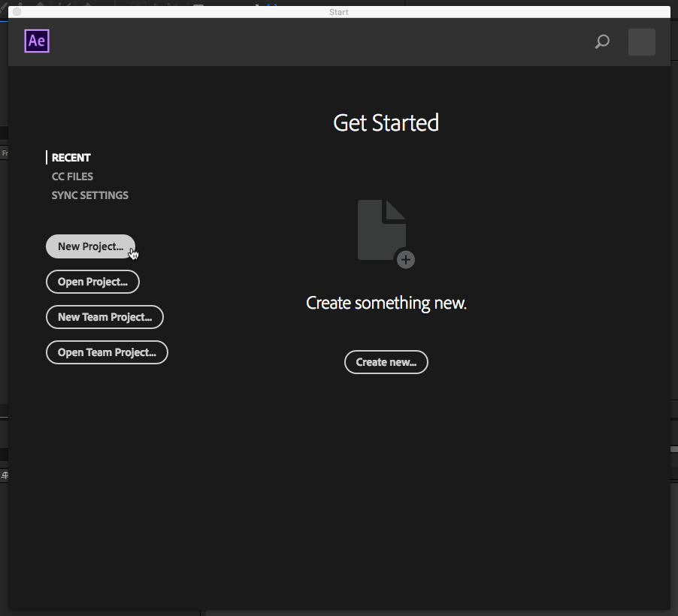Image resolution: width=678 pixels, height=616 pixels.
Task: Start a New Team Project...
Action: tap(104, 317)
